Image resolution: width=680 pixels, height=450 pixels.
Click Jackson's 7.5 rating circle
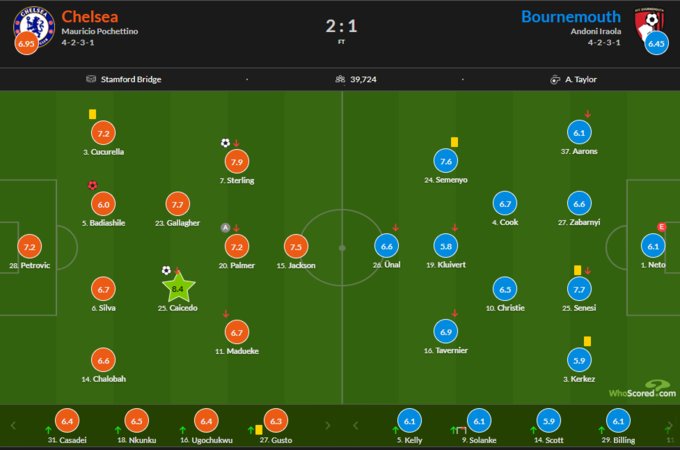tap(296, 246)
